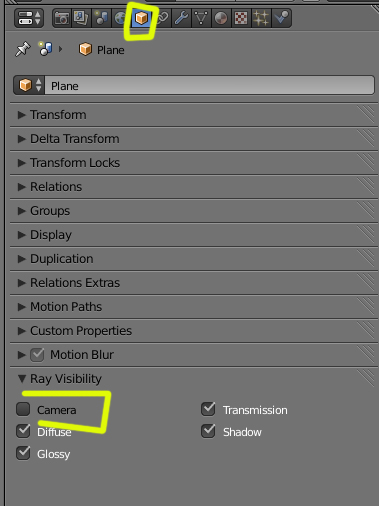Image resolution: width=379 pixels, height=506 pixels.
Task: Click the Plane object name field
Action: point(209,86)
